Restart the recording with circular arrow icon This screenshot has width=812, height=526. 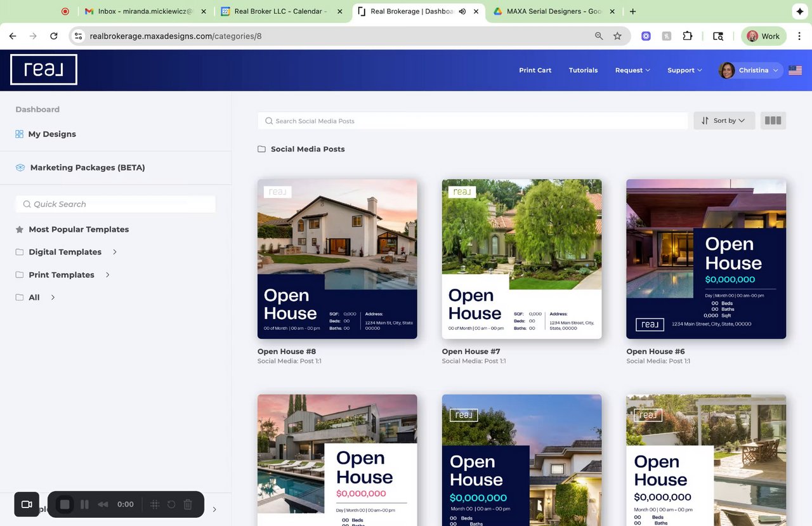point(171,504)
